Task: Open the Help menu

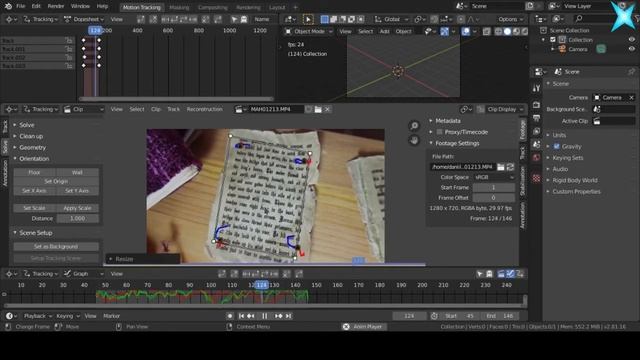Action: 102,7
